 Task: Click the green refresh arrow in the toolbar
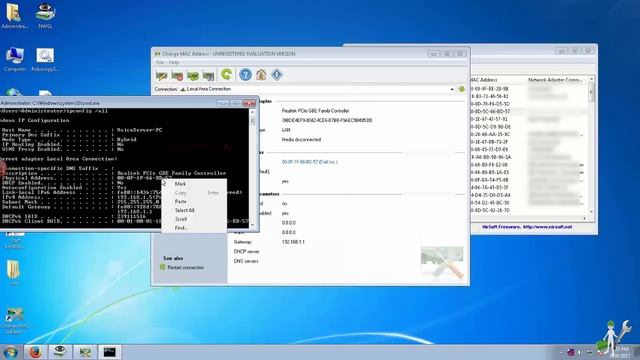tap(226, 75)
